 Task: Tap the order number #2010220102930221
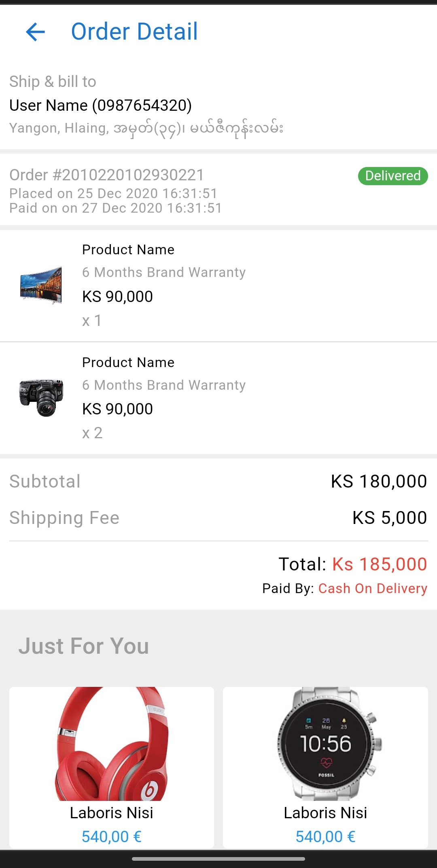pos(107,175)
